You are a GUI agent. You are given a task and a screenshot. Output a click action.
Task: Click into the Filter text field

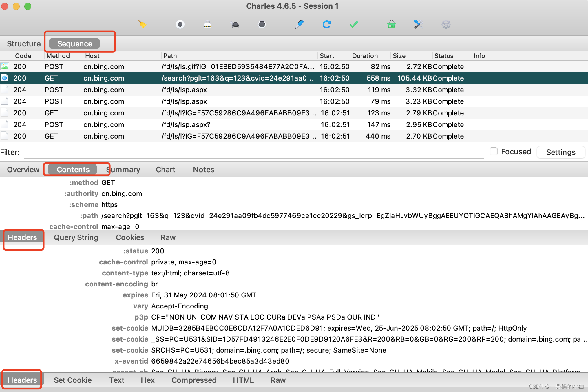coord(253,152)
